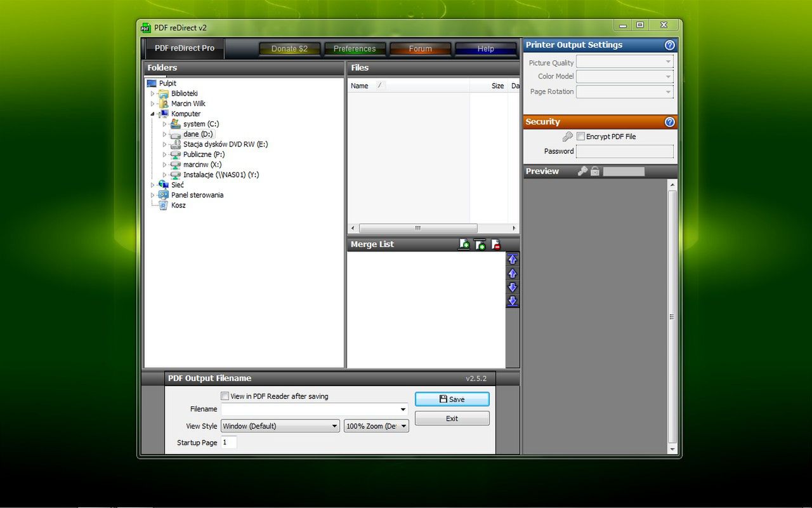The image size is (812, 508).
Task: Move merge item to top of list
Action: coord(513,259)
